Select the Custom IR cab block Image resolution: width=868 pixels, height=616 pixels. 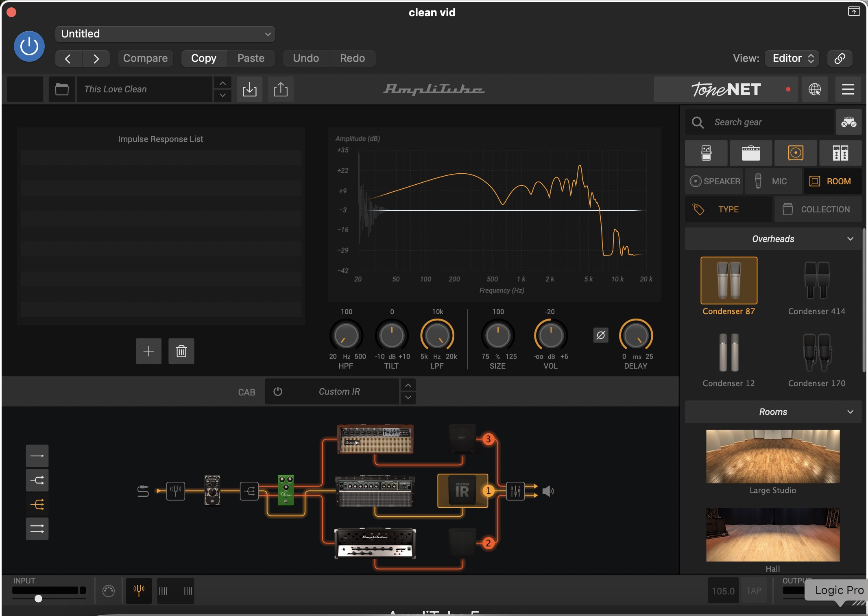(x=462, y=491)
